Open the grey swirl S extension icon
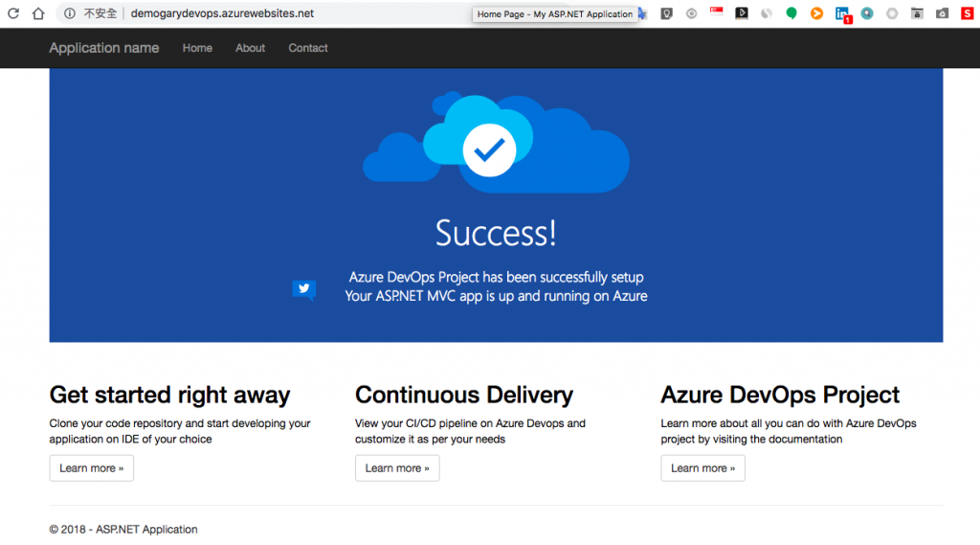 point(767,13)
